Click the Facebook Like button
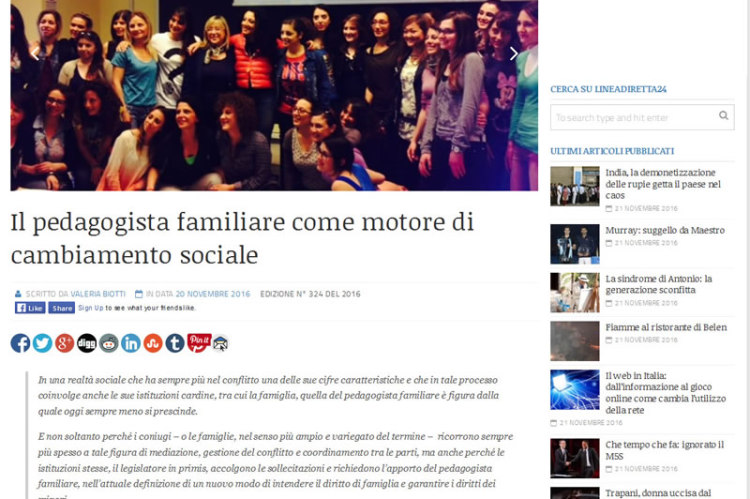750x499 pixels. click(x=30, y=308)
